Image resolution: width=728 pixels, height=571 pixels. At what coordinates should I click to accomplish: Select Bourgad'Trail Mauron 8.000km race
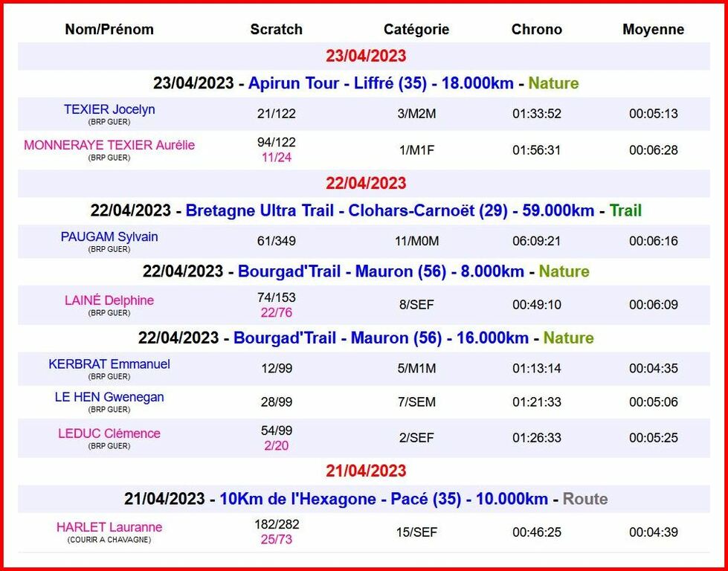(381, 271)
